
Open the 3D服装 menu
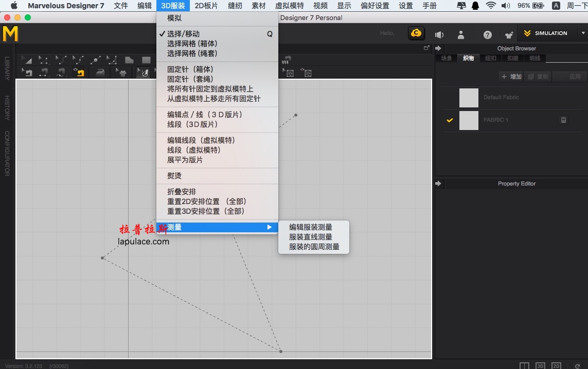pos(173,6)
